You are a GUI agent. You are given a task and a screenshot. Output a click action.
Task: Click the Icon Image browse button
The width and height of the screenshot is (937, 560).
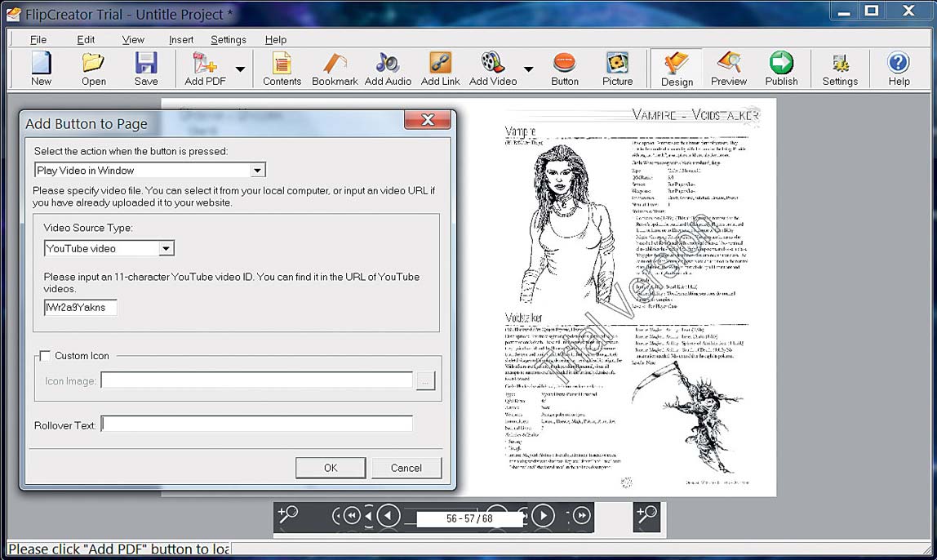425,380
